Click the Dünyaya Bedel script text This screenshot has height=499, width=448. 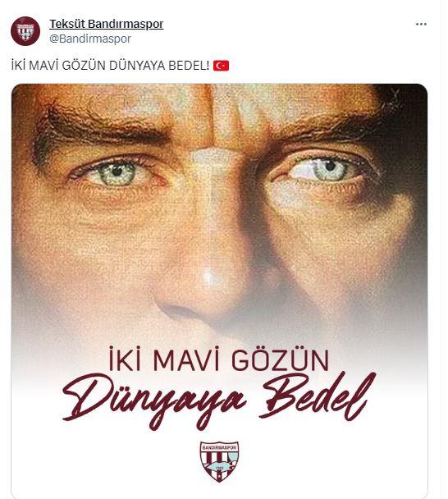tap(220, 401)
